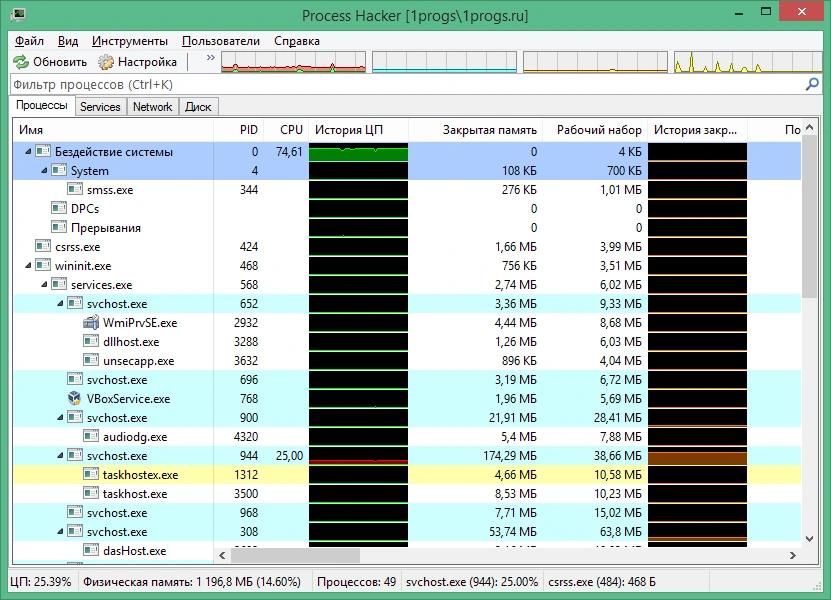Open Настройка options with gear icon
Screen dimensions: 831x600
137,62
